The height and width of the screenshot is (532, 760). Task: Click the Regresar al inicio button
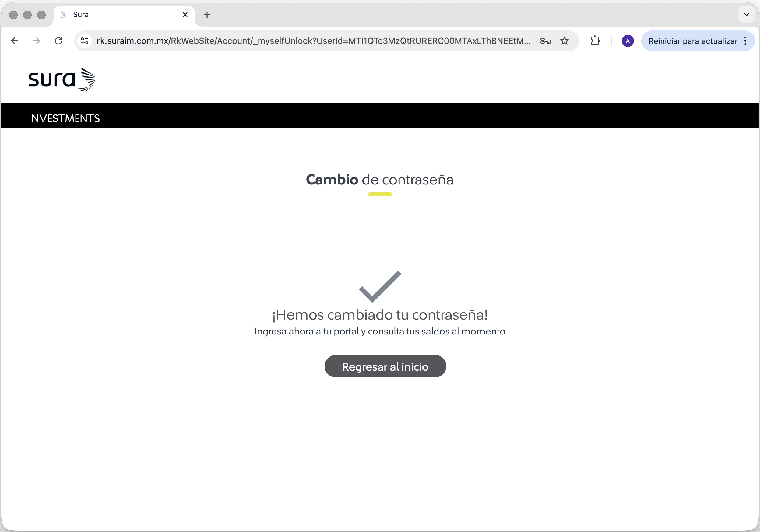(x=385, y=366)
